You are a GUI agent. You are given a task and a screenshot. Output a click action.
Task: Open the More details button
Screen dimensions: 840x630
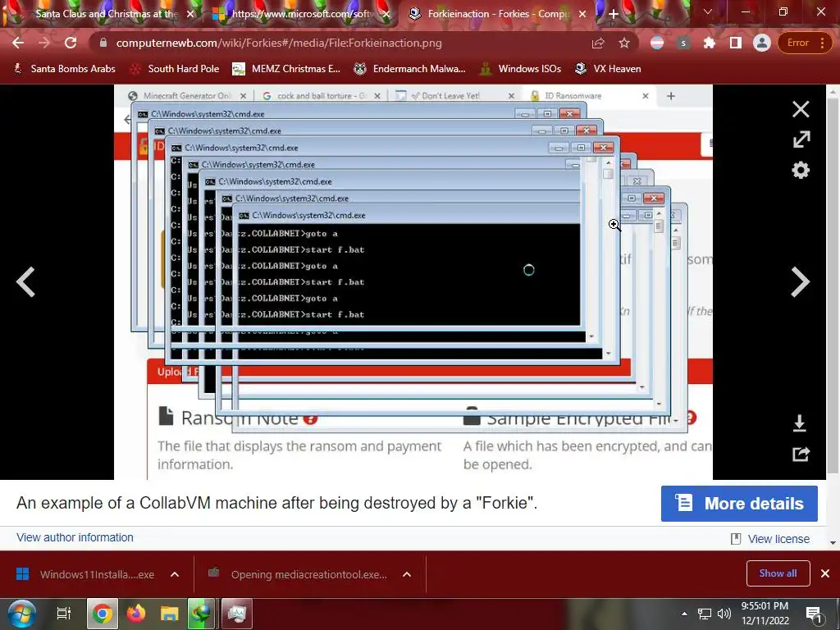pos(739,504)
